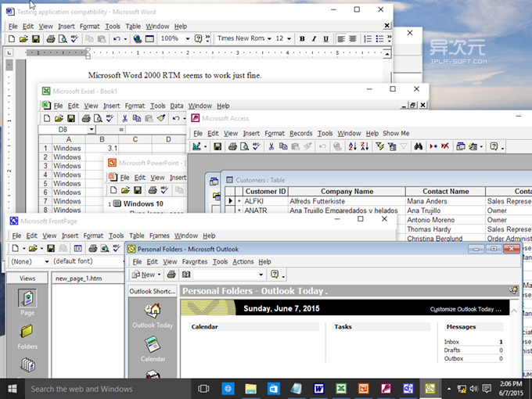
Task: Open FrontPage style (None) dropdown
Action: pos(47,261)
